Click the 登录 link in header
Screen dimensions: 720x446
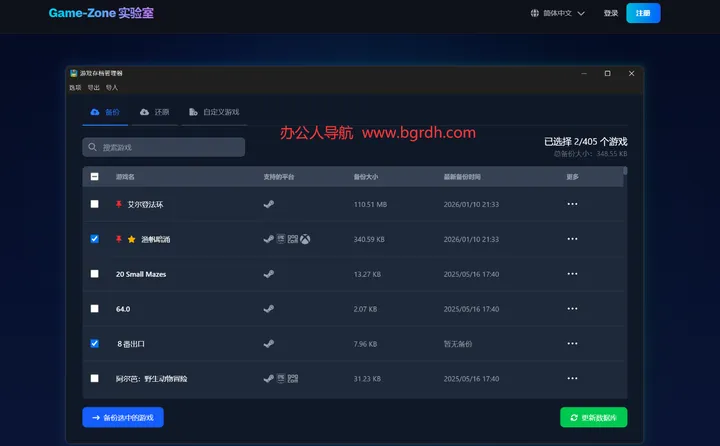coord(611,13)
